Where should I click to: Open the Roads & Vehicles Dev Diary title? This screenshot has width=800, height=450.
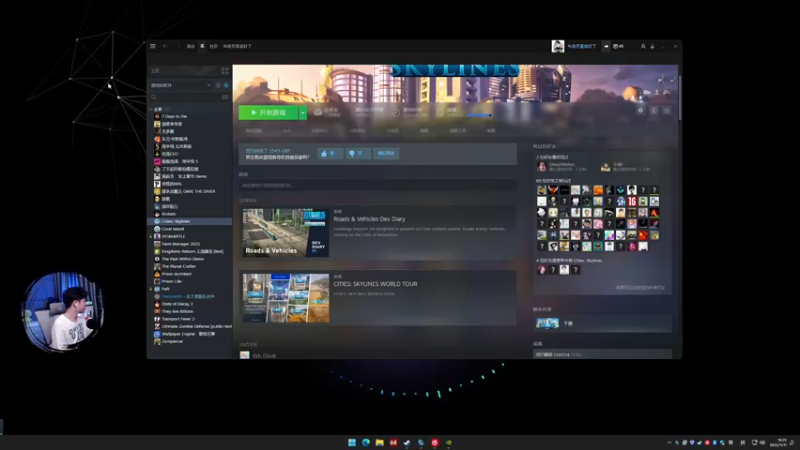(369, 219)
